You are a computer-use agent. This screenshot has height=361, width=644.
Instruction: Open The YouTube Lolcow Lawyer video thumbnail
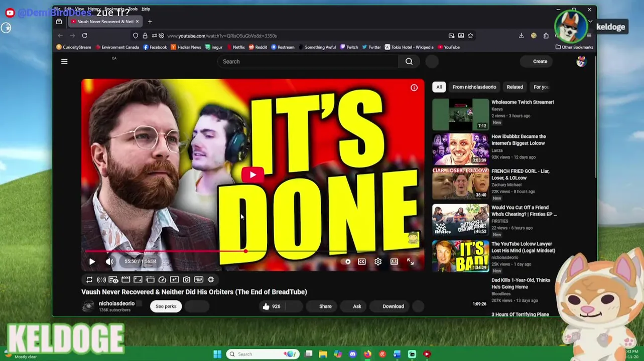460,256
